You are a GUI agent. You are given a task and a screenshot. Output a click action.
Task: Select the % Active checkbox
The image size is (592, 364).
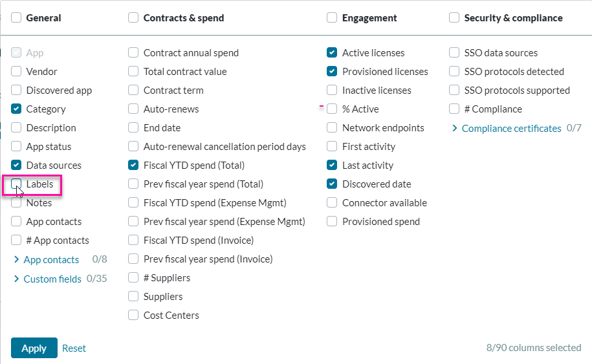pos(332,109)
